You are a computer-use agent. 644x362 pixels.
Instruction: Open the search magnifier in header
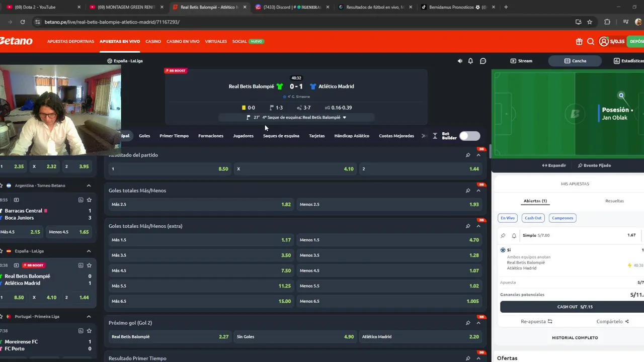(x=591, y=42)
